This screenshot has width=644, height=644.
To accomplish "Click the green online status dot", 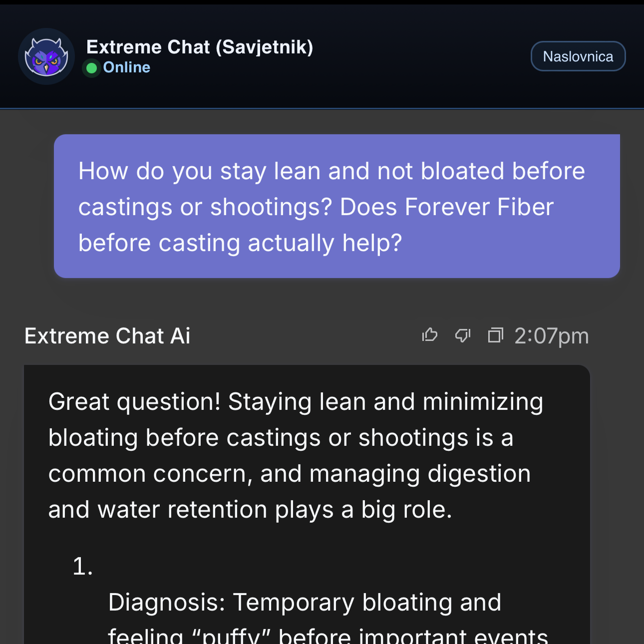I will coord(91,68).
